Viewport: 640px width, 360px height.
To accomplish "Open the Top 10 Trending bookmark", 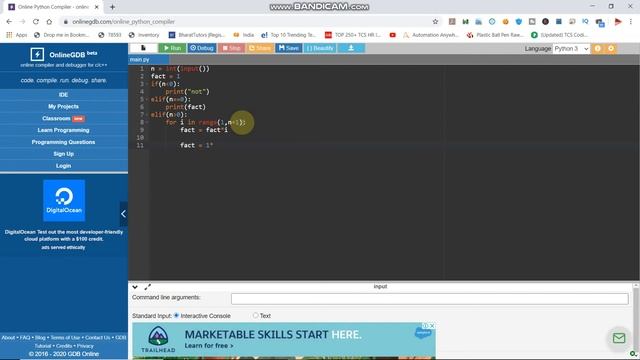I will (x=289, y=35).
